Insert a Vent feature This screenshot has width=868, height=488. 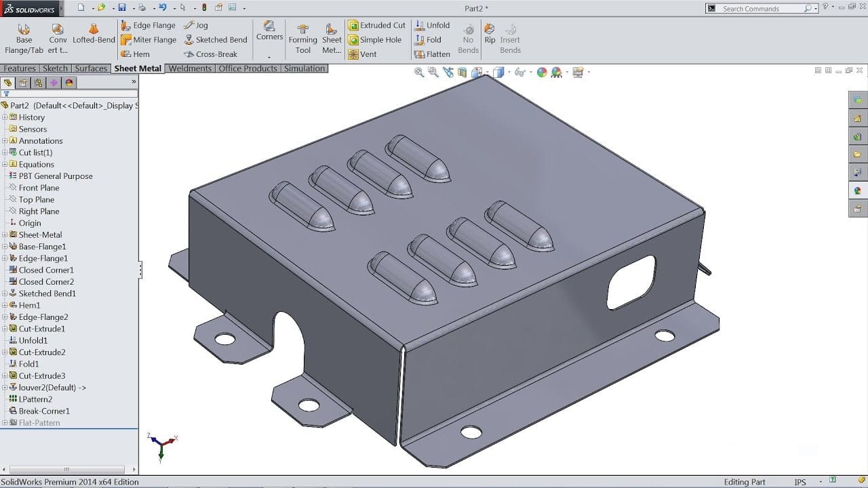(362, 54)
